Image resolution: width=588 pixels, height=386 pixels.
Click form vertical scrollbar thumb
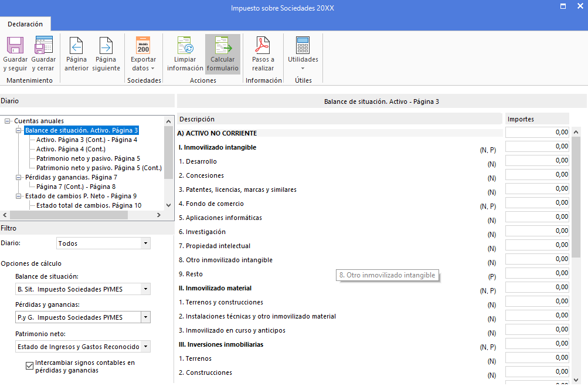pos(576,197)
